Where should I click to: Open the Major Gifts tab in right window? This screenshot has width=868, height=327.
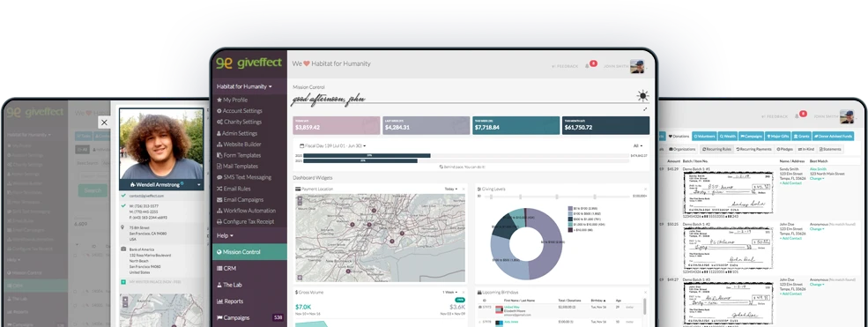(x=778, y=136)
